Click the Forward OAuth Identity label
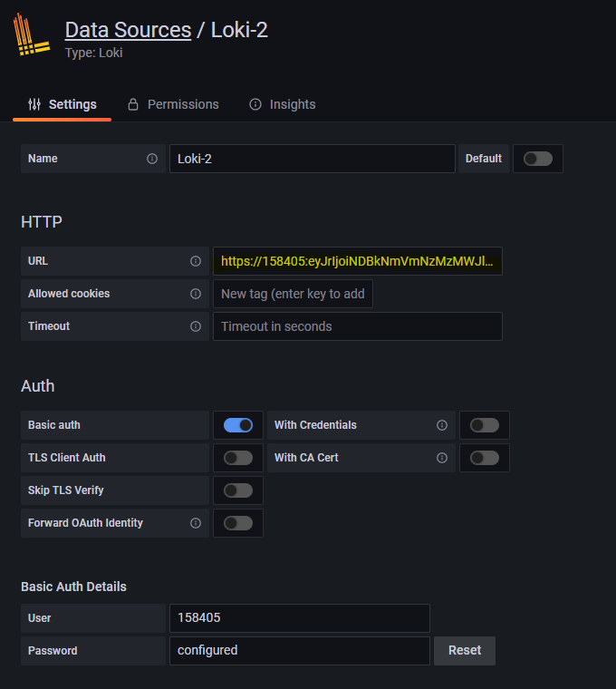Viewport: 616px width, 689px height. 86,523
